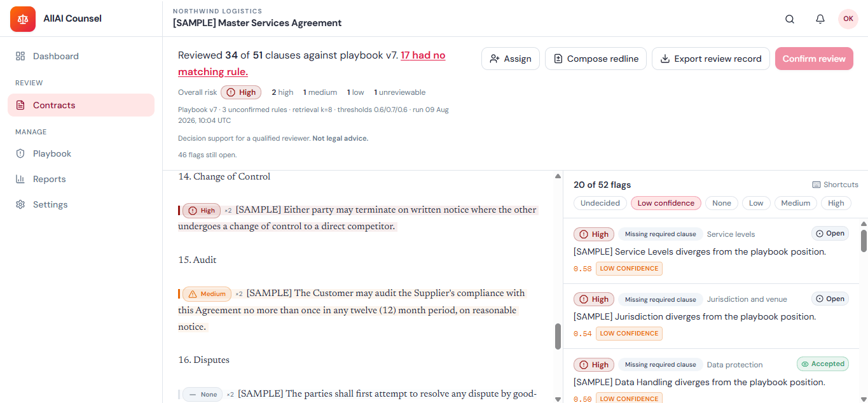Click High badge on Data Handling flag
The image size is (868, 403).
(594, 365)
